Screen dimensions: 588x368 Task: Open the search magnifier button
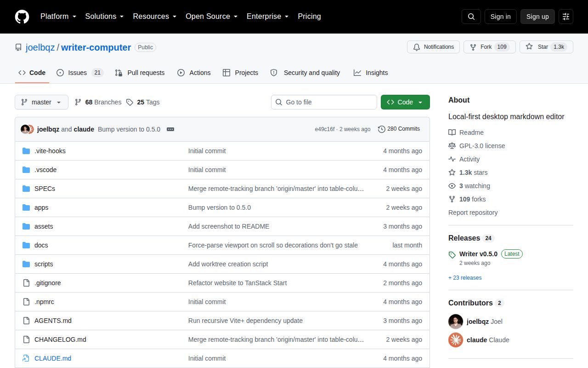click(471, 17)
